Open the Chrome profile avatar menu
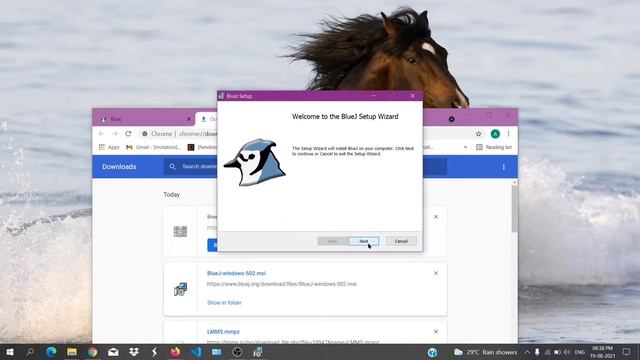Viewport: 640px width, 360px height. [x=495, y=133]
